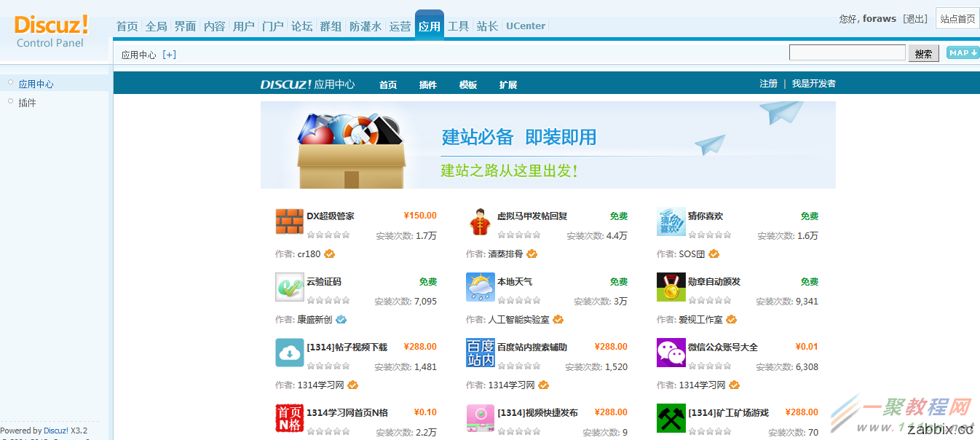This screenshot has width=980, height=440.
Task: Click the 建站必备 即装即用 banner
Action: (548, 145)
